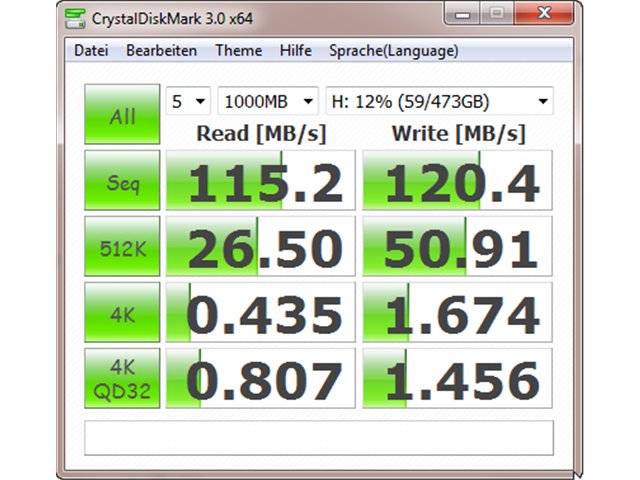This screenshot has width=640, height=480.
Task: Select the Seq write result 120.4
Action: tap(457, 180)
